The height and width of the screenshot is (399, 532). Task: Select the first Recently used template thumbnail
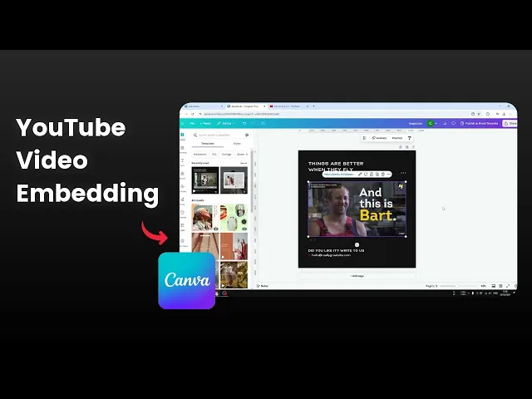click(205, 180)
